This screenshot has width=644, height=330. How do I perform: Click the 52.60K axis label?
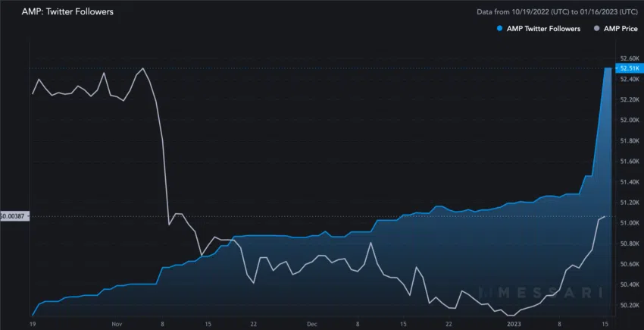[630, 58]
